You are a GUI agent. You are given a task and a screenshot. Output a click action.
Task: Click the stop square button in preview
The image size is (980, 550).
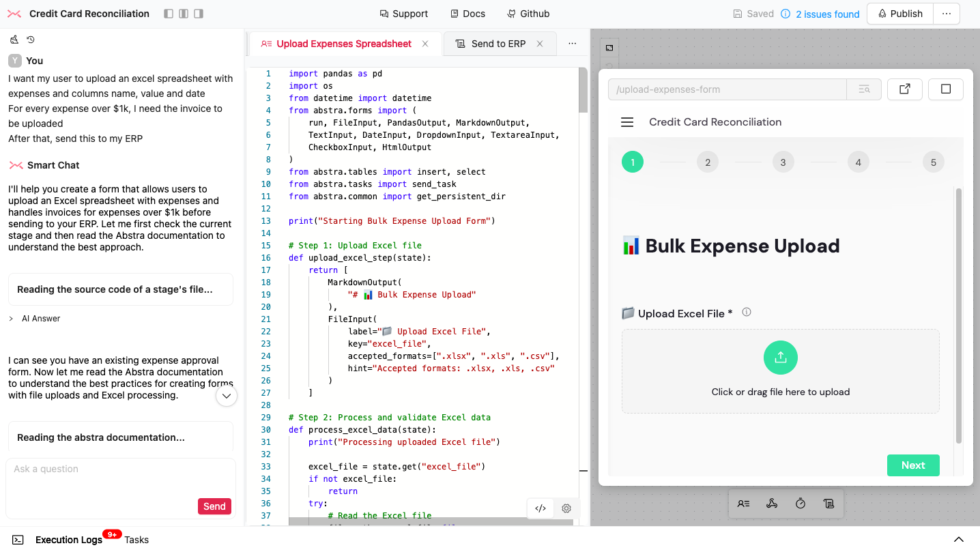tap(945, 89)
